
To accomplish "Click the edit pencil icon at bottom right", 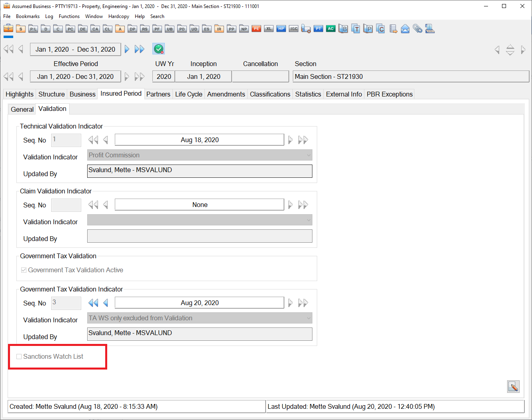I will pyautogui.click(x=513, y=386).
